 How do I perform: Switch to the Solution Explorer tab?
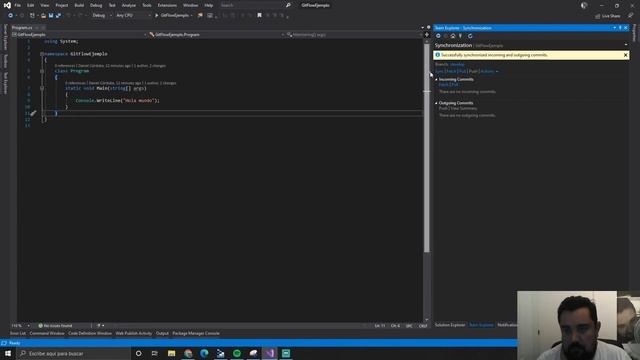point(450,325)
